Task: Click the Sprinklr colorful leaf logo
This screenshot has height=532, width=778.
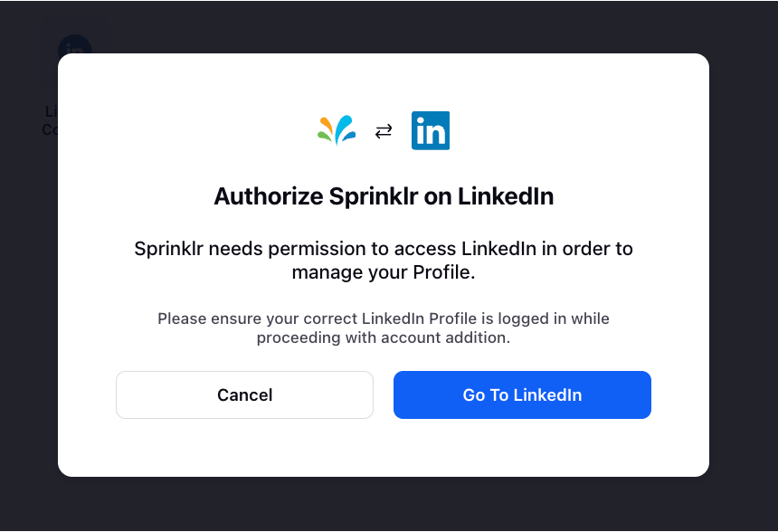Action: (x=337, y=130)
